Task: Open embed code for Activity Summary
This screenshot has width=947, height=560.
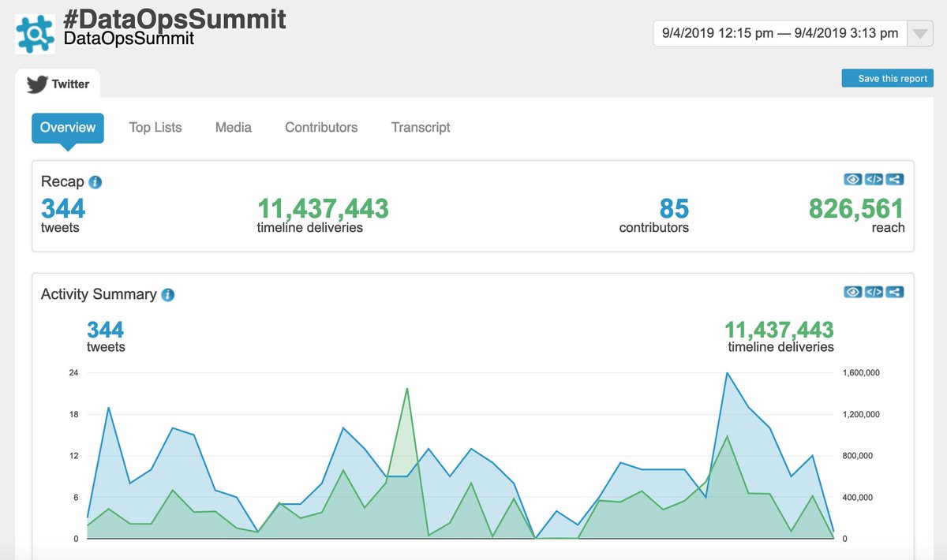Action: 873,292
